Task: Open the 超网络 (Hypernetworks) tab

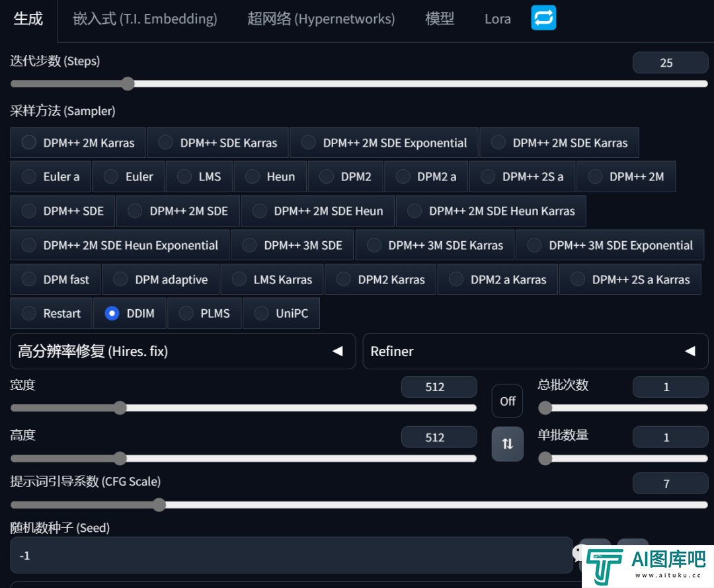Action: pyautogui.click(x=321, y=18)
